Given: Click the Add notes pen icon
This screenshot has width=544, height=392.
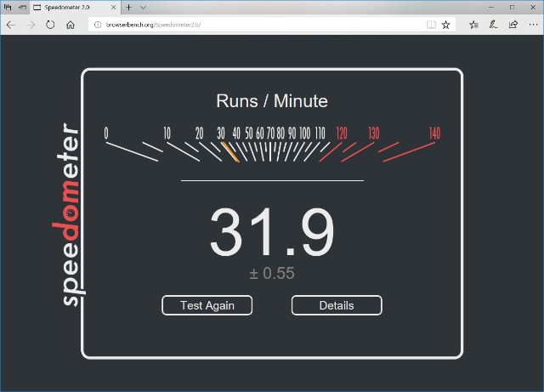Looking at the screenshot, I should [493, 25].
